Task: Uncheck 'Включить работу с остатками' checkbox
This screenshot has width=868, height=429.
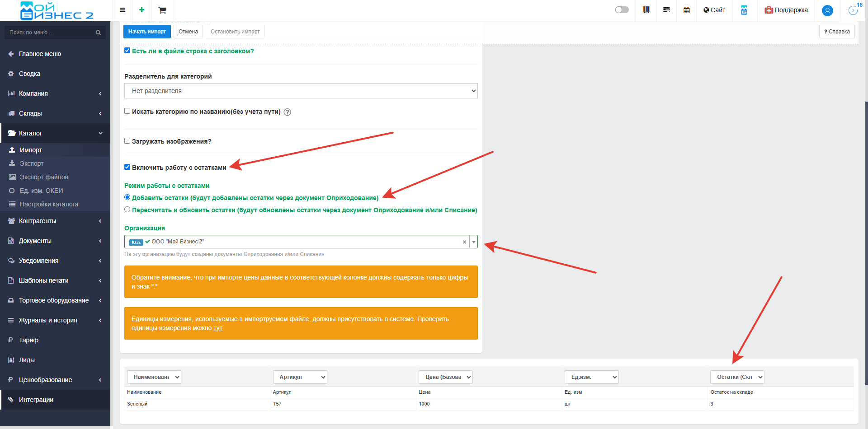Action: coord(127,167)
